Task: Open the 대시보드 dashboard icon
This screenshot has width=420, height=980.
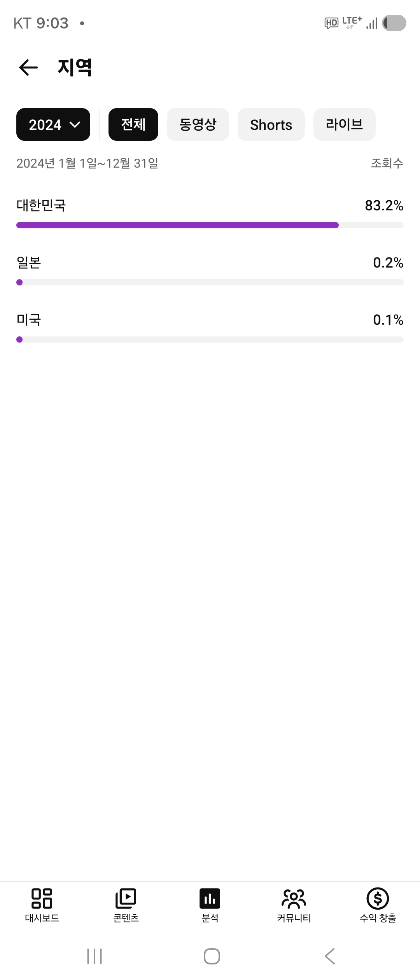Action: [42, 898]
